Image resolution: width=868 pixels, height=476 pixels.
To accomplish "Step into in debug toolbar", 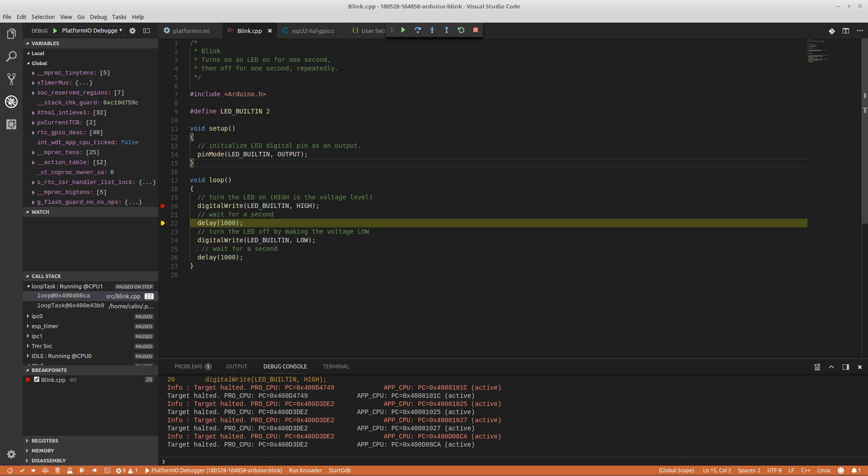I will 432,30.
